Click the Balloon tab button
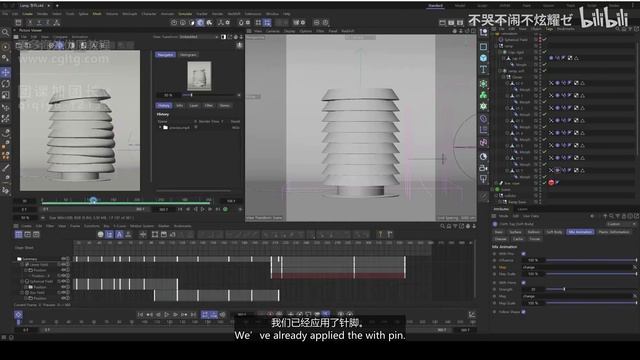Viewport: 640px width, 360px height. [x=534, y=232]
